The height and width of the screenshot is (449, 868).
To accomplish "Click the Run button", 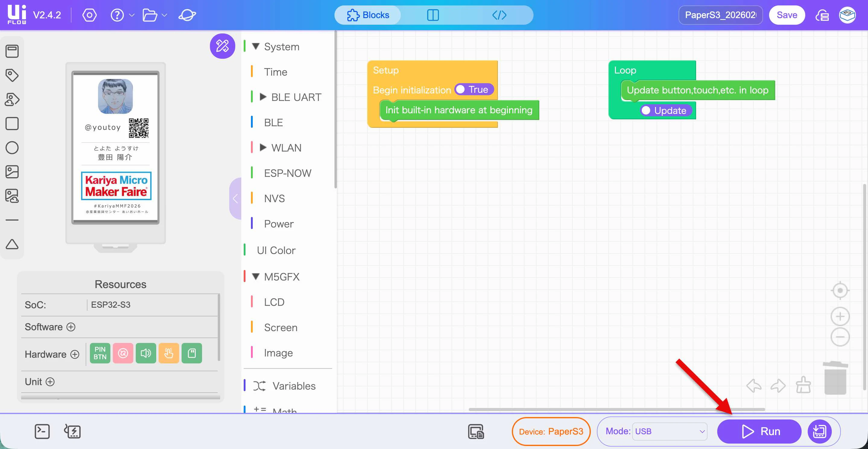I will click(759, 431).
